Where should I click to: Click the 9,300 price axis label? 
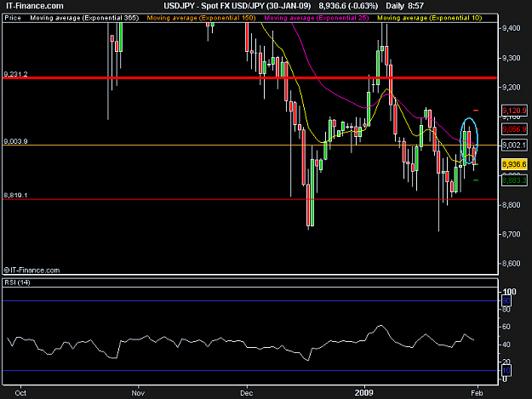[x=512, y=58]
